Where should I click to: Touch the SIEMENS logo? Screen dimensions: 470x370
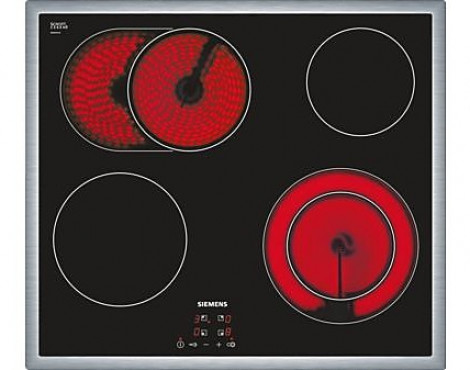tap(212, 304)
